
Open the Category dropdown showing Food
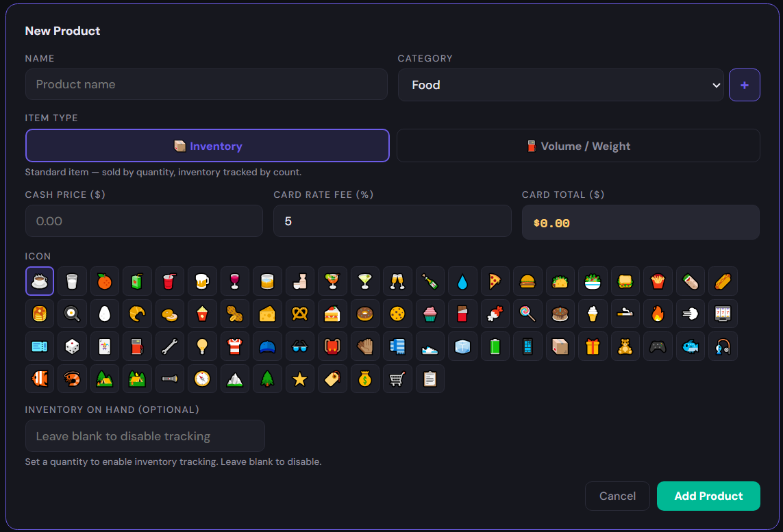(x=561, y=85)
